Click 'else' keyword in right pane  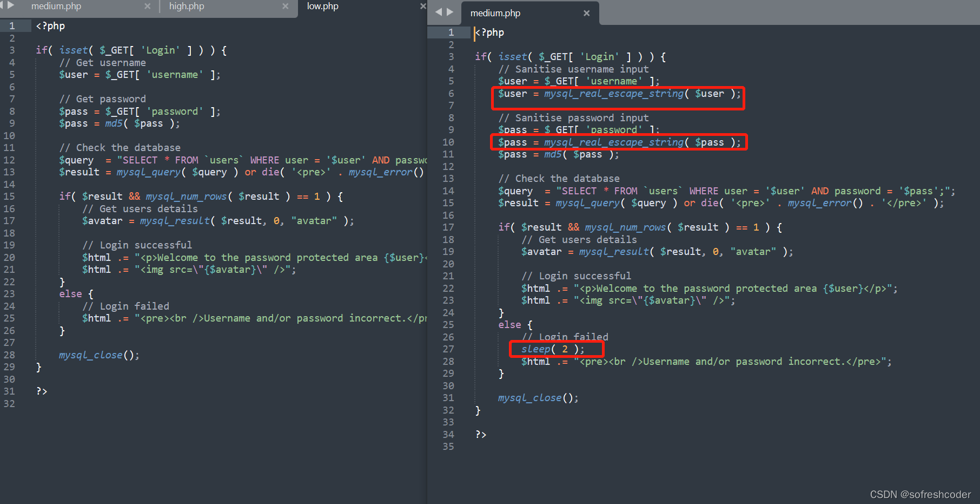[509, 325]
